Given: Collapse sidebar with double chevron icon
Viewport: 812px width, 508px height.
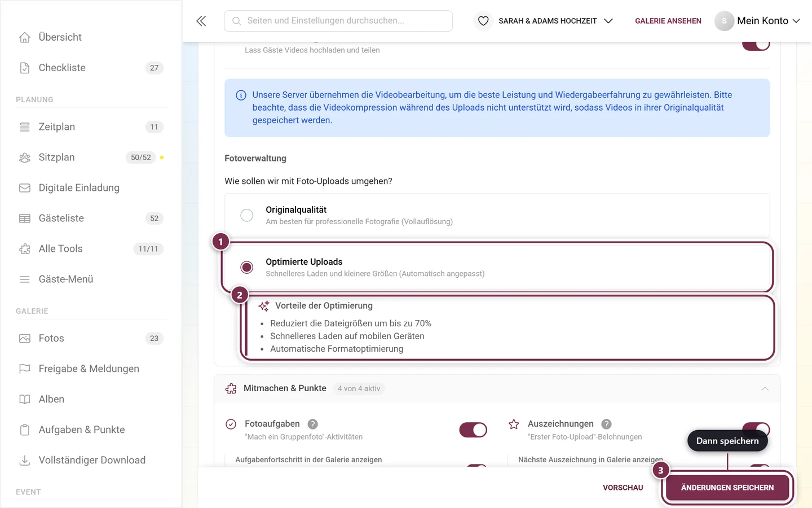Looking at the screenshot, I should [201, 21].
